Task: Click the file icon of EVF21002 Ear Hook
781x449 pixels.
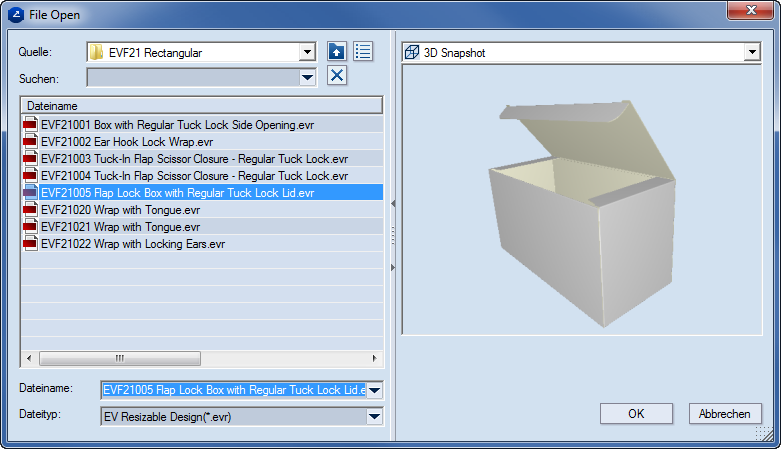Action: [x=30, y=142]
